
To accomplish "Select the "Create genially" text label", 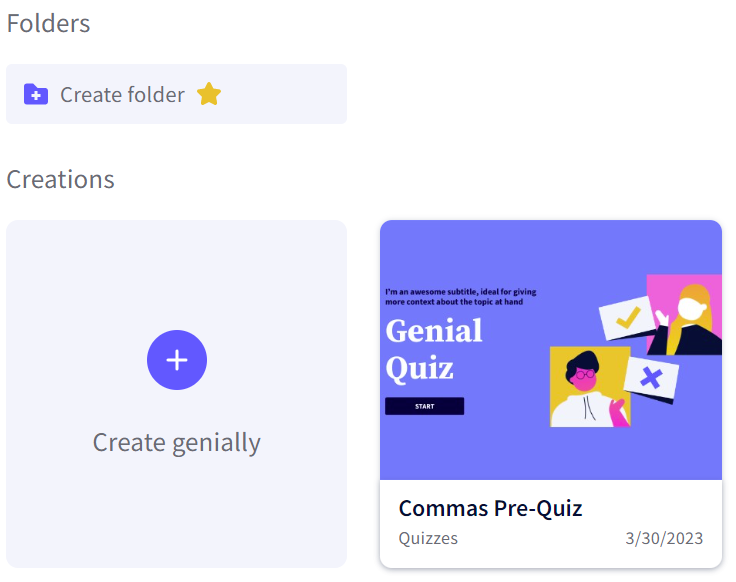I will tap(176, 442).
